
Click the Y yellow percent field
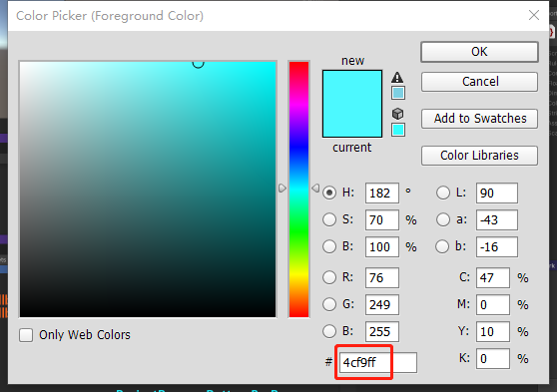click(x=493, y=331)
